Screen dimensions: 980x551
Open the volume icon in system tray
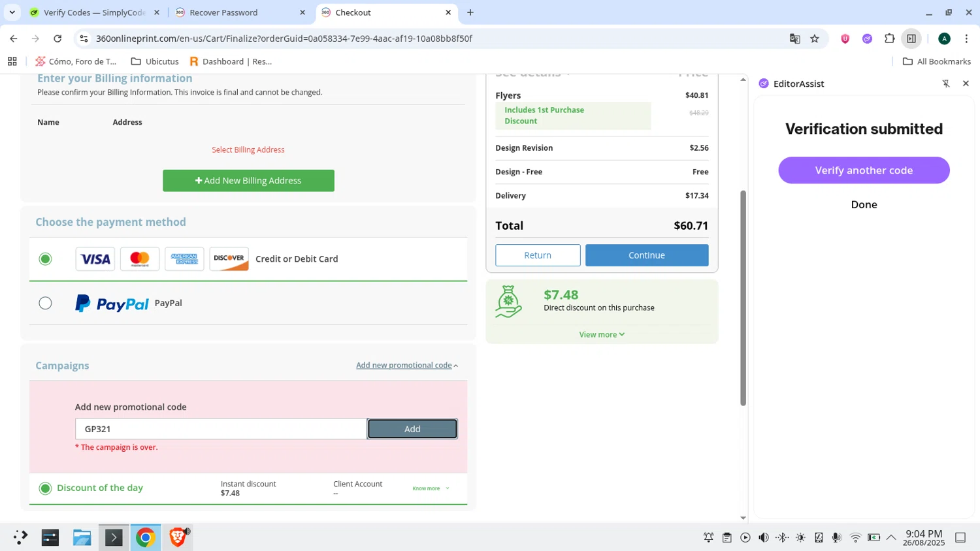[x=763, y=537]
